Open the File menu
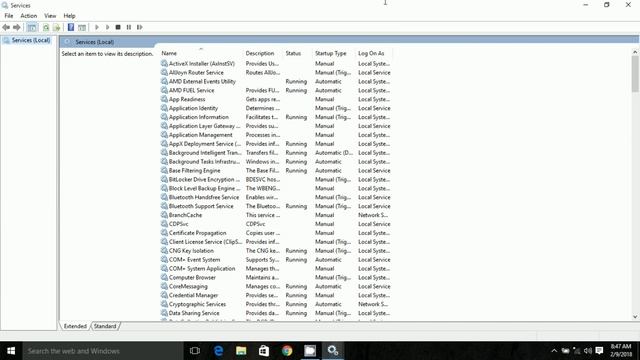The width and height of the screenshot is (640, 360). coord(9,16)
